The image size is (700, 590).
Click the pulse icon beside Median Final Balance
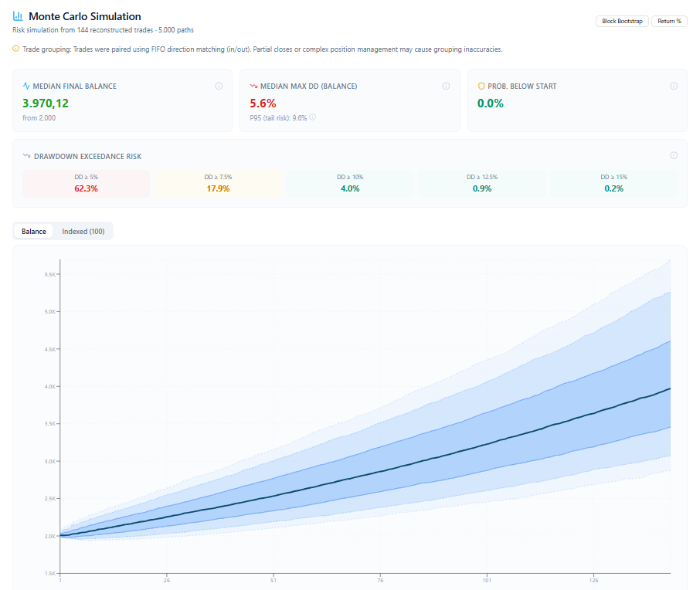point(26,86)
